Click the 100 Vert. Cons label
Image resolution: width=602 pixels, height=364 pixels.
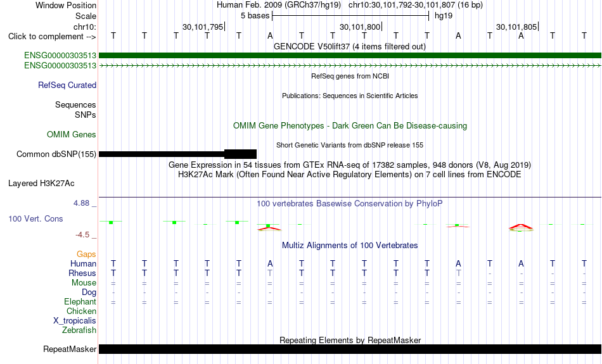[x=35, y=218]
